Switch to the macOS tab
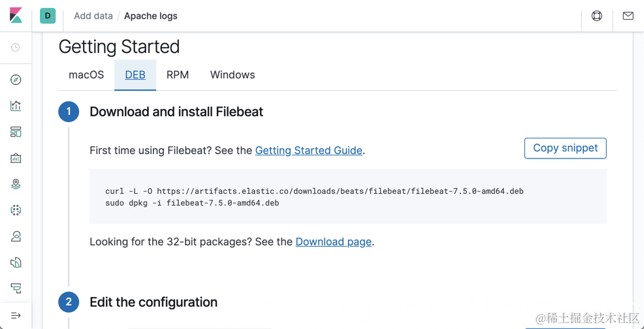 pyautogui.click(x=86, y=75)
